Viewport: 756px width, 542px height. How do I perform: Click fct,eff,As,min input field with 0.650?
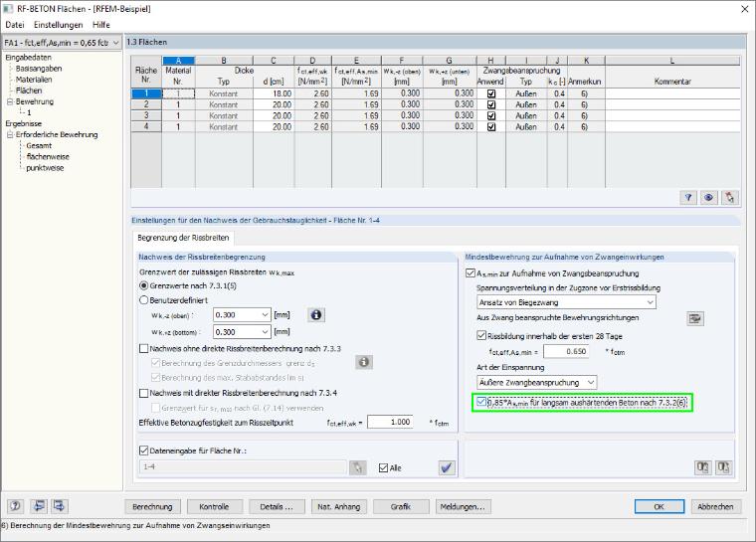566,351
